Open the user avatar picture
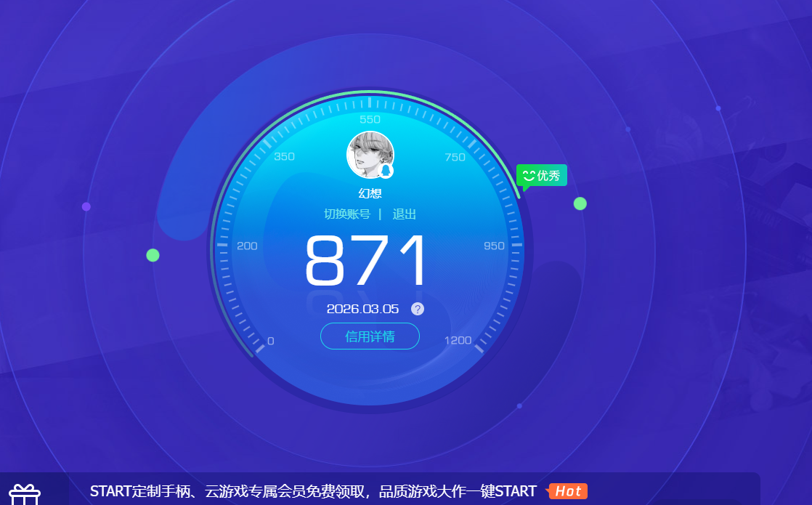Image resolution: width=812 pixels, height=505 pixels. pos(370,154)
